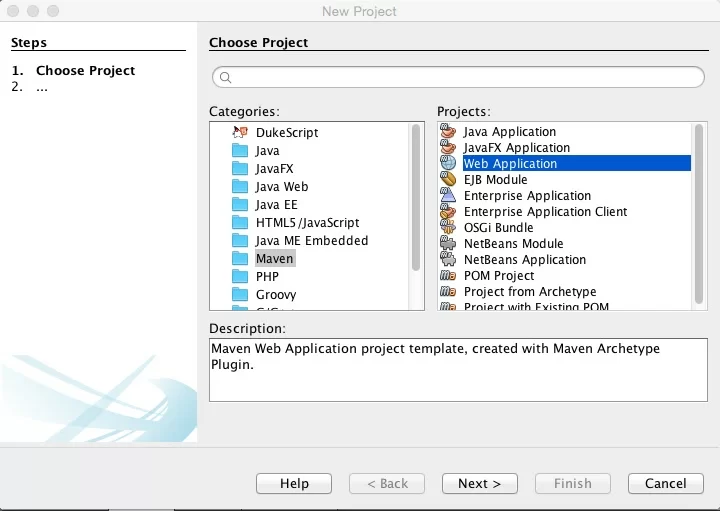
Task: Select the HTML5/JavaScript category
Action: click(308, 223)
